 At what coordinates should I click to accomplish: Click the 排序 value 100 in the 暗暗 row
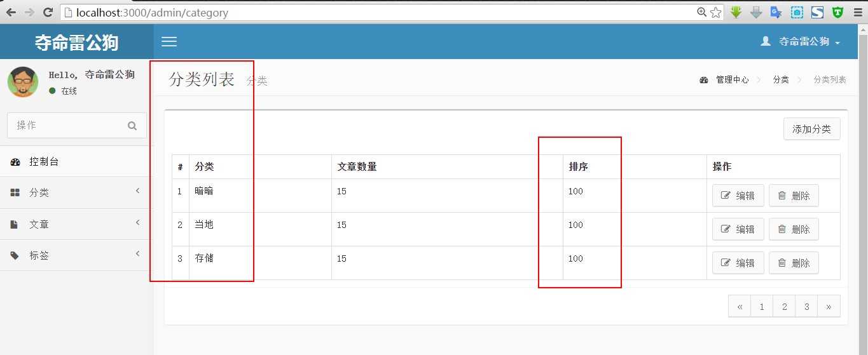coord(575,191)
